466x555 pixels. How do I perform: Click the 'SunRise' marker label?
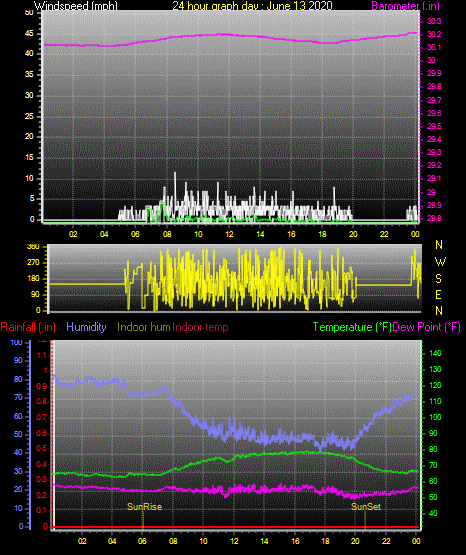click(x=144, y=507)
